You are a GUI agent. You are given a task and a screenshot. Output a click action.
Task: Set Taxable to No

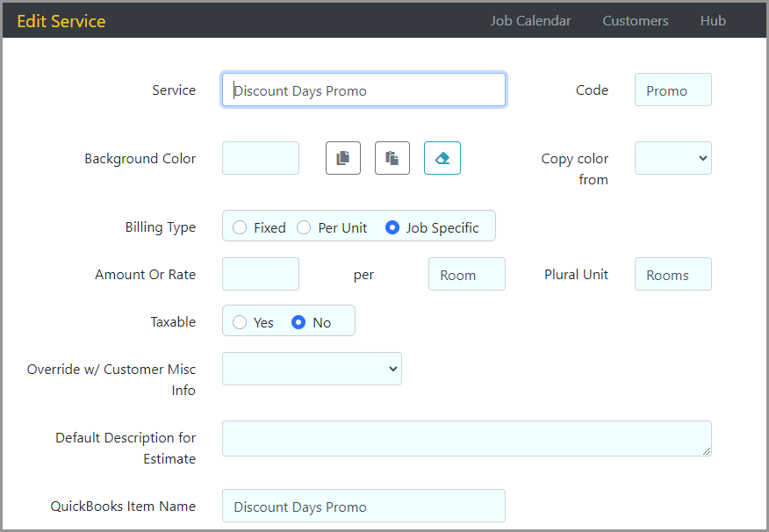pyautogui.click(x=298, y=322)
